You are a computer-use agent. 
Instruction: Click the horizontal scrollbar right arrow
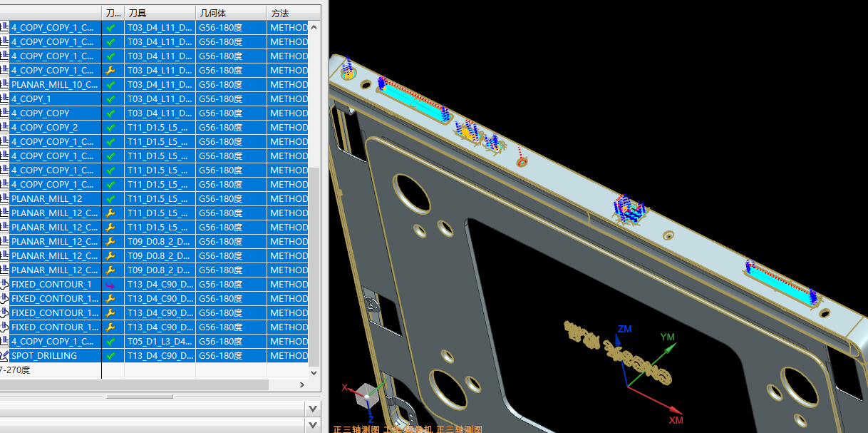click(304, 384)
